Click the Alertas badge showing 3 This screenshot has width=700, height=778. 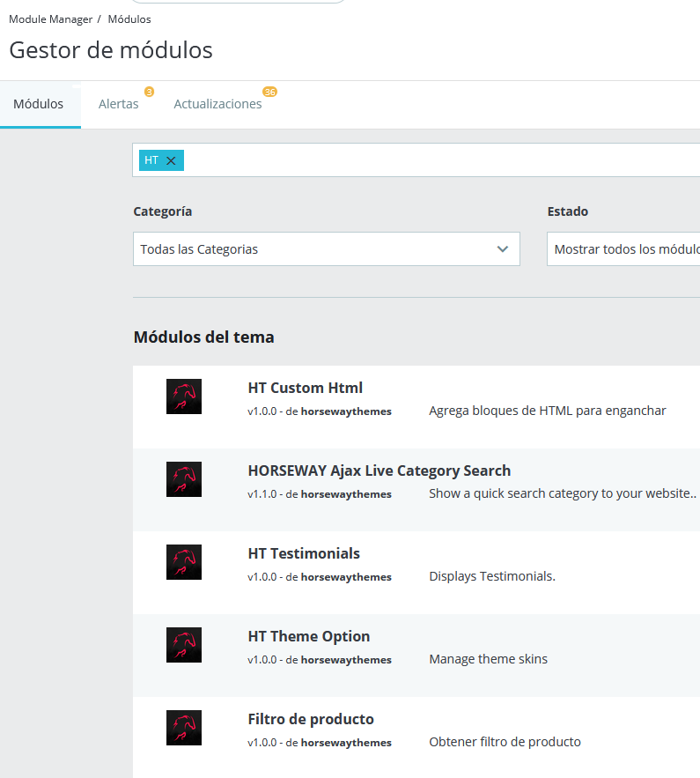[149, 92]
